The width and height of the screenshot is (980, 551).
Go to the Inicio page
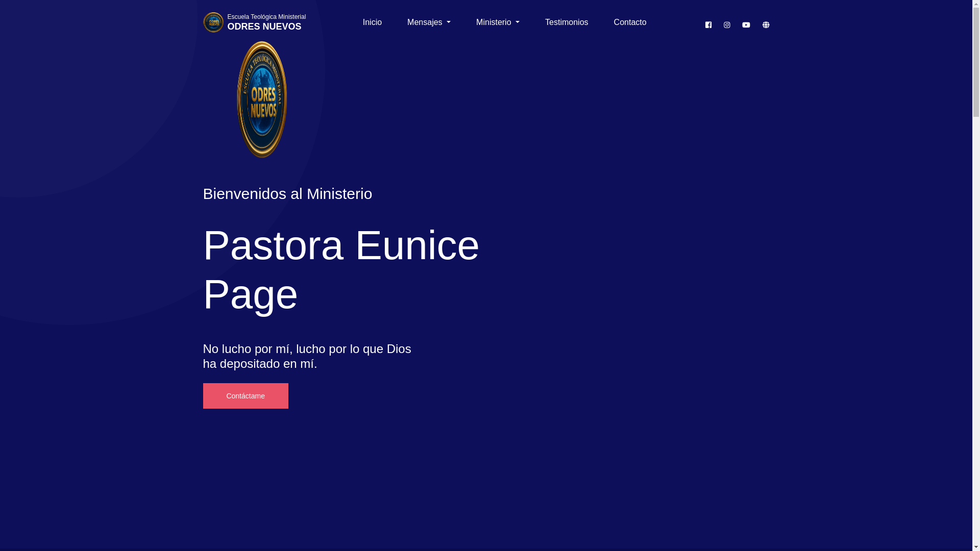point(372,22)
